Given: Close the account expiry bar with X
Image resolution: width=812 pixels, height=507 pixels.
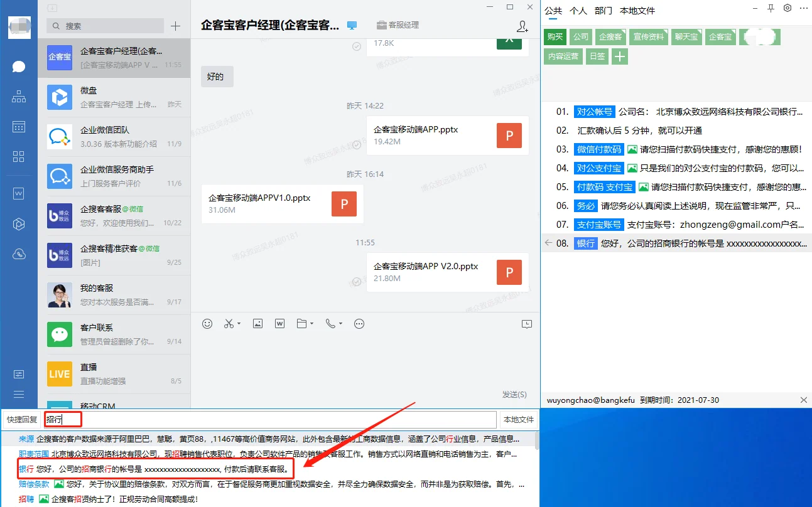Looking at the screenshot, I should [x=804, y=400].
